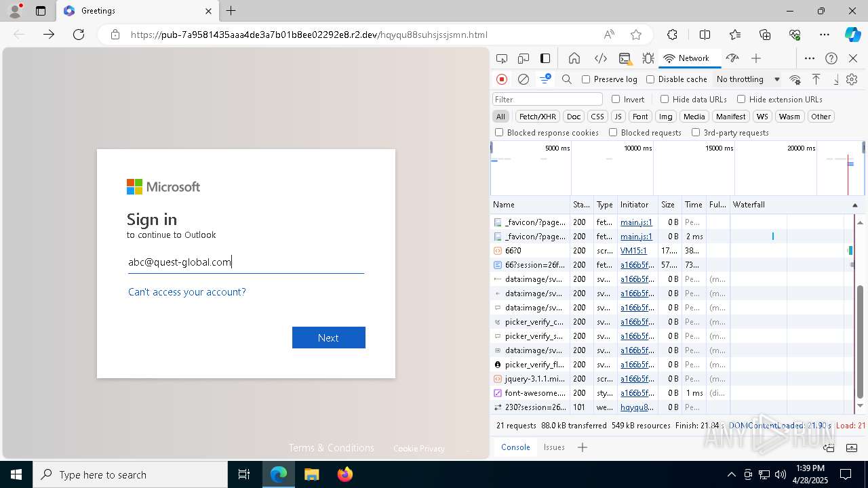The width and height of the screenshot is (868, 488).
Task: Stop recording network log
Action: point(502,79)
